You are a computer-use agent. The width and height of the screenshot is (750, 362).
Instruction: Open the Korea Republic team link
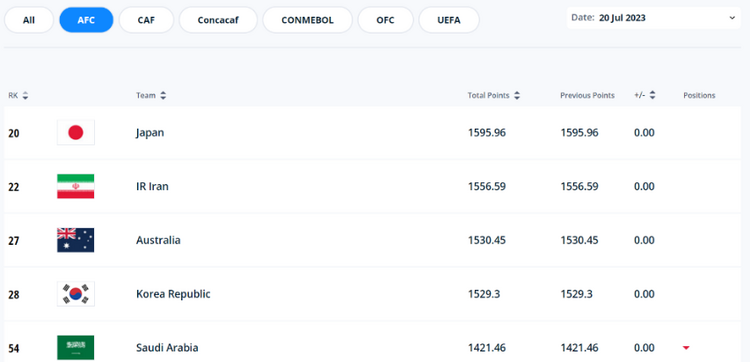[x=173, y=294]
